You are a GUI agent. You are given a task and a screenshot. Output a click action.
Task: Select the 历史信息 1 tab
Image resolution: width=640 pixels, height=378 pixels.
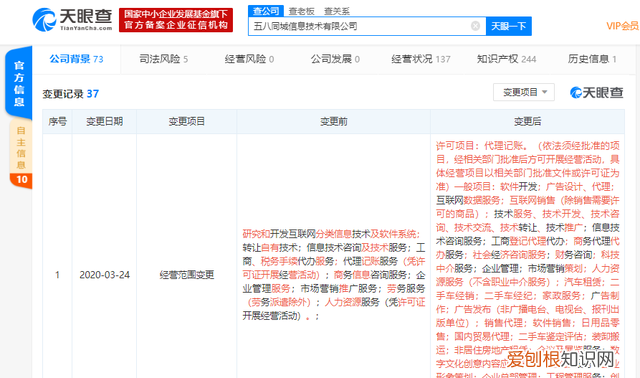(x=592, y=59)
